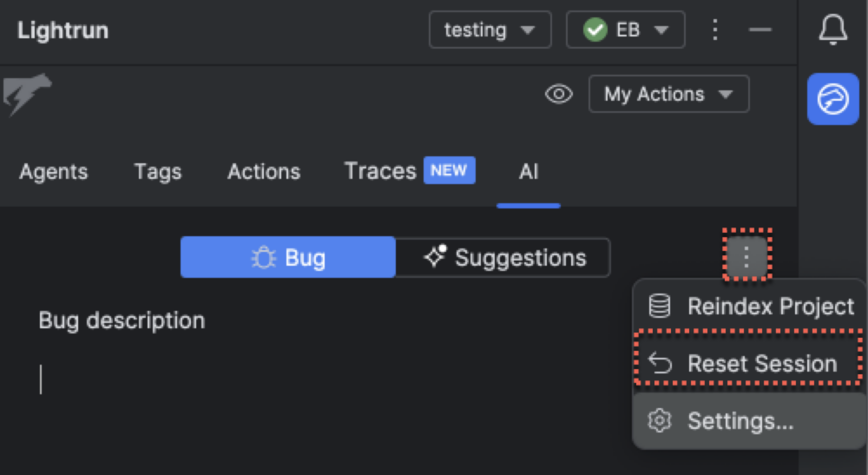Open the header vertical ellipsis menu
Viewport: 868px width, 475px height.
715,30
